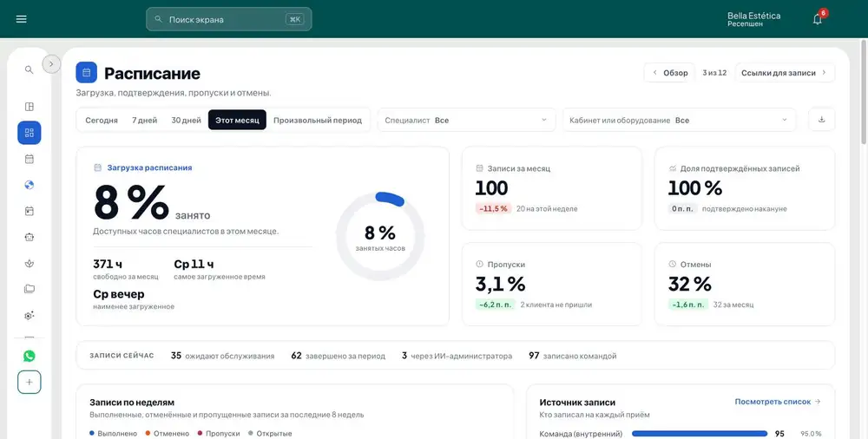Click the plus button in sidebar
Screen dimensions: 868x439
(30, 382)
